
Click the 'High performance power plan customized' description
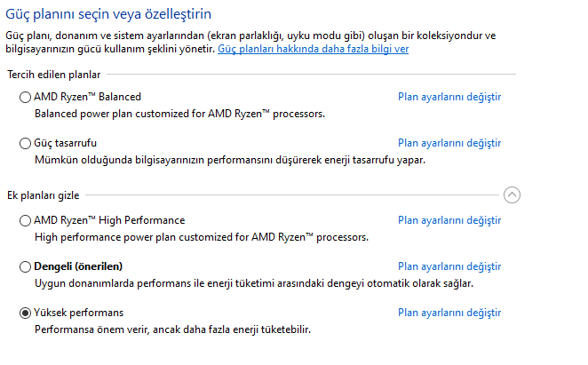201,237
